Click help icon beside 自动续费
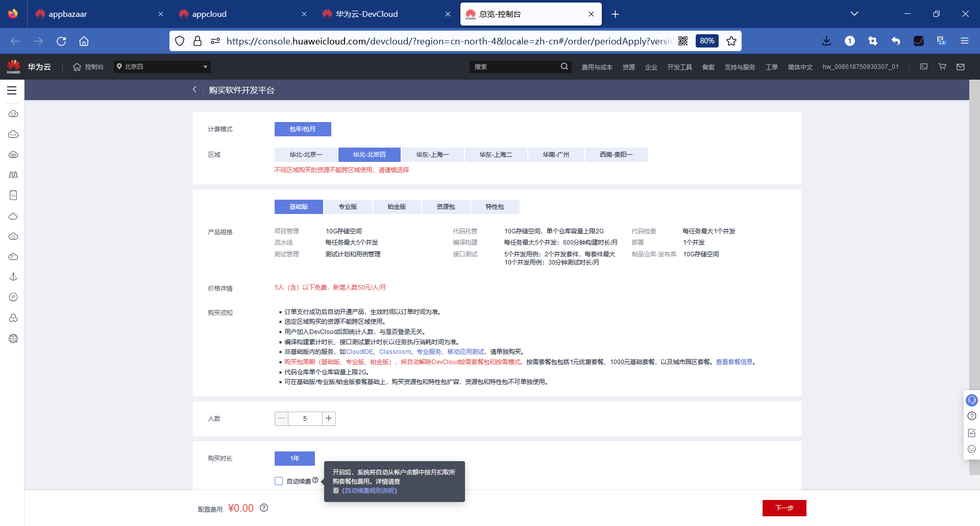 [315, 480]
